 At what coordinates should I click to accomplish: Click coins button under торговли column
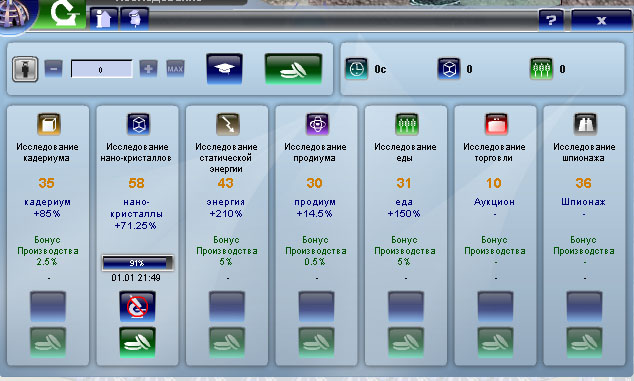click(x=495, y=342)
